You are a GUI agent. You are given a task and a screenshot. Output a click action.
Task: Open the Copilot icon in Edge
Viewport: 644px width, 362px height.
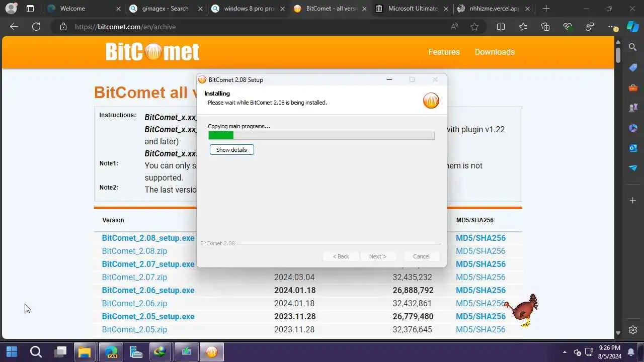click(632, 27)
